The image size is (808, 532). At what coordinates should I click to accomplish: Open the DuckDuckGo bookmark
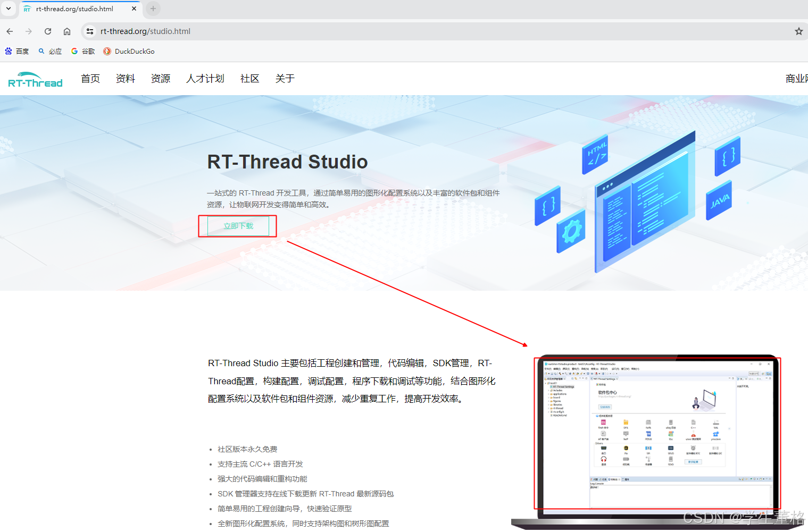pyautogui.click(x=129, y=52)
